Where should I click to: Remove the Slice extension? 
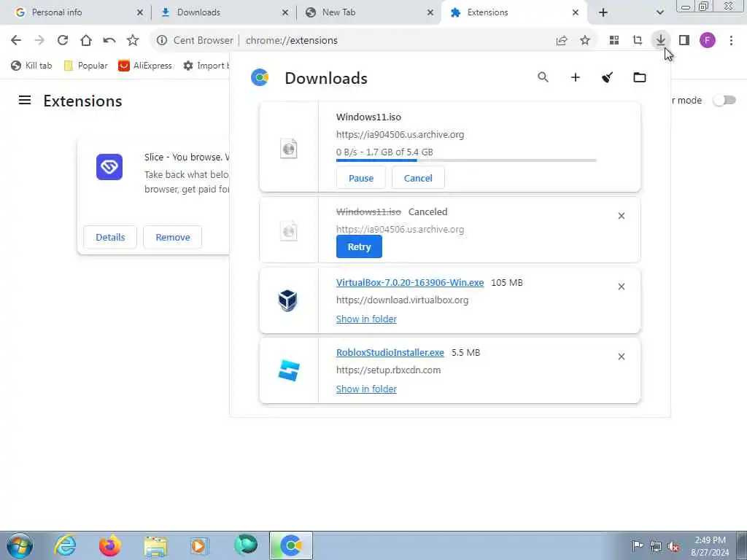[x=172, y=237]
